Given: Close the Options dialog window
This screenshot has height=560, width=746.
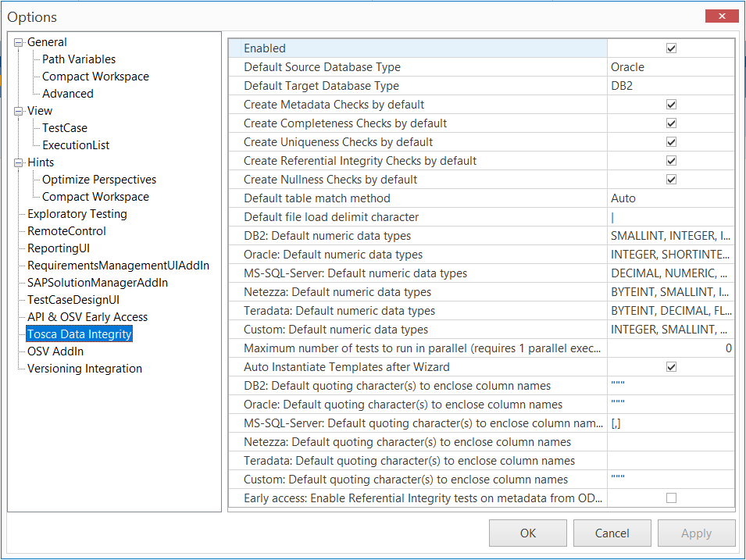Looking at the screenshot, I should point(721,16).
